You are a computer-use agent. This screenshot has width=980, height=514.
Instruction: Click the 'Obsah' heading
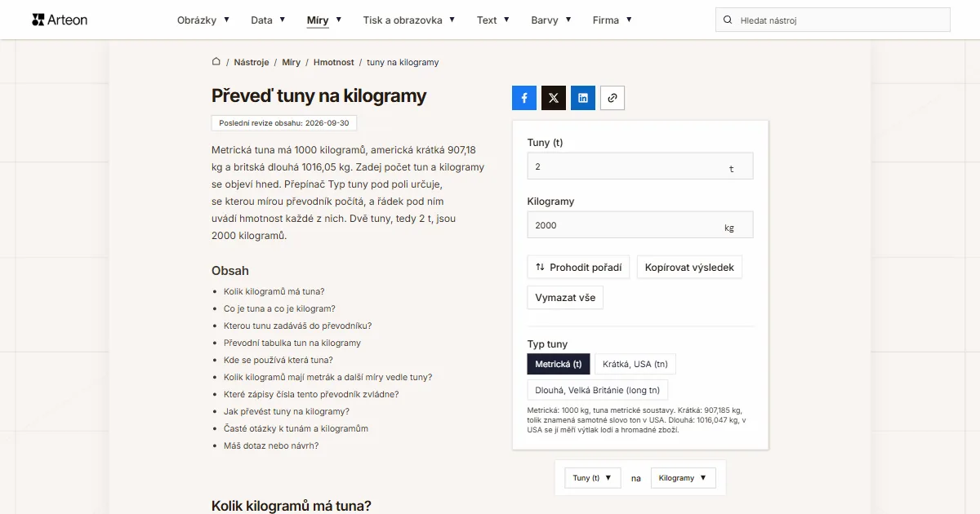[x=230, y=271]
